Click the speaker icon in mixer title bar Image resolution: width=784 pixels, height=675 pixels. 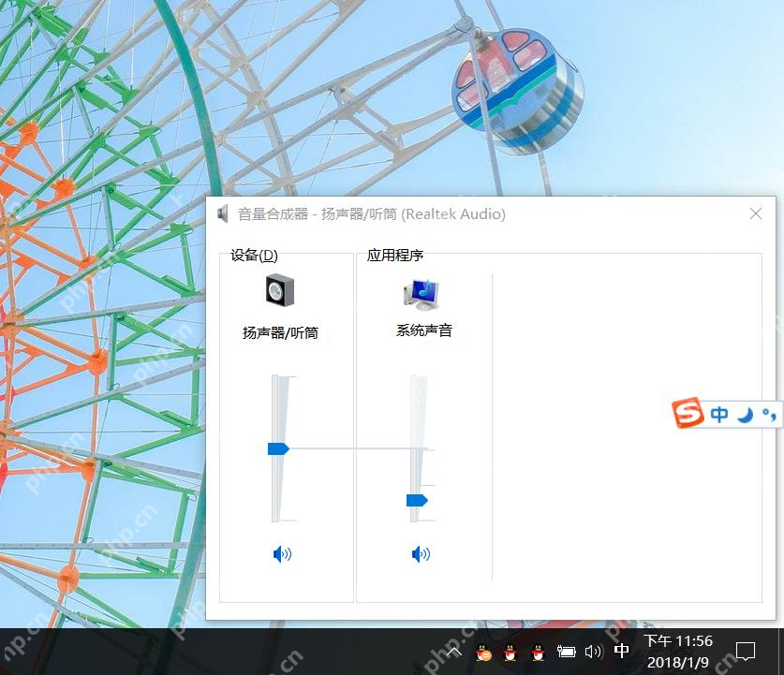pos(223,213)
